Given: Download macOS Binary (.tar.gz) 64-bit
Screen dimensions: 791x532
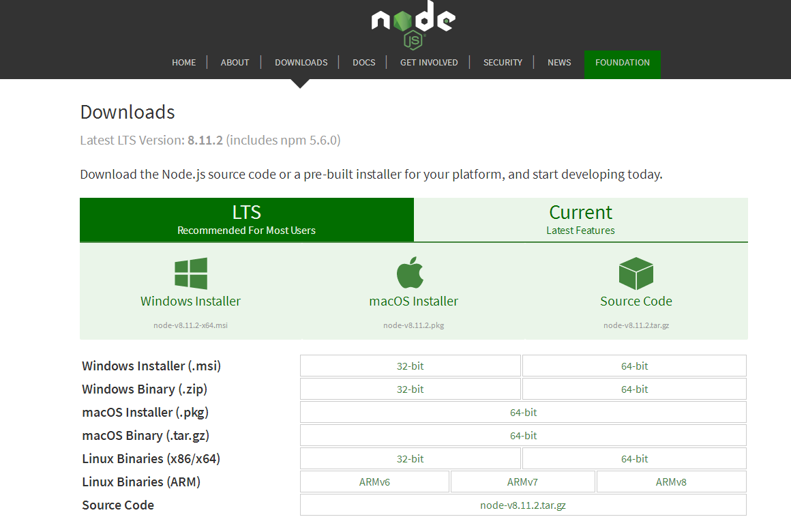Looking at the screenshot, I should (523, 436).
